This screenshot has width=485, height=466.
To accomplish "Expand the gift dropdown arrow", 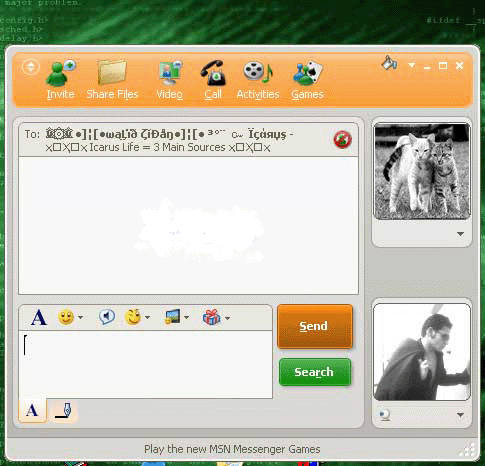I will coord(227,318).
